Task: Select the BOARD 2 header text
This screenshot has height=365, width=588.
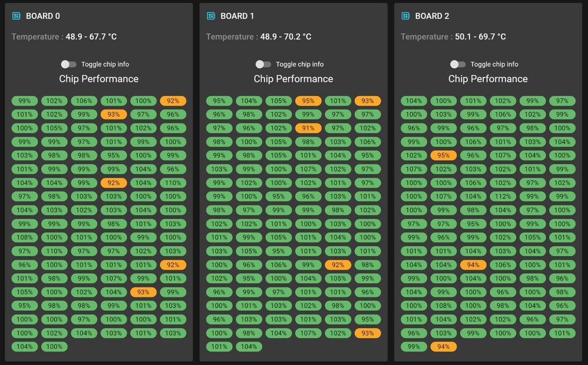Action: tap(432, 16)
